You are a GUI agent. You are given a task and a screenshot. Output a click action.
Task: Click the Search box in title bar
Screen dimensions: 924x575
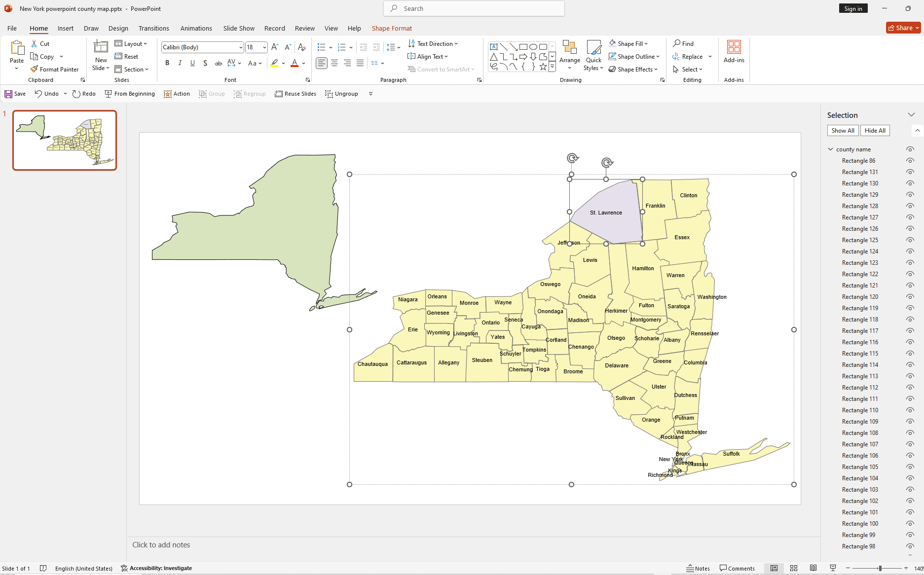pos(474,8)
